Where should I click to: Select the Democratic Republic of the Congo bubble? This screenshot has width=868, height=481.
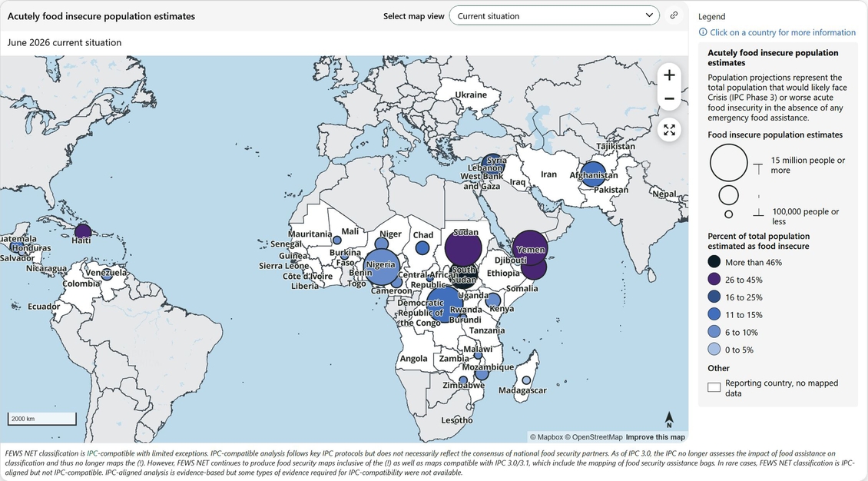[x=445, y=305]
